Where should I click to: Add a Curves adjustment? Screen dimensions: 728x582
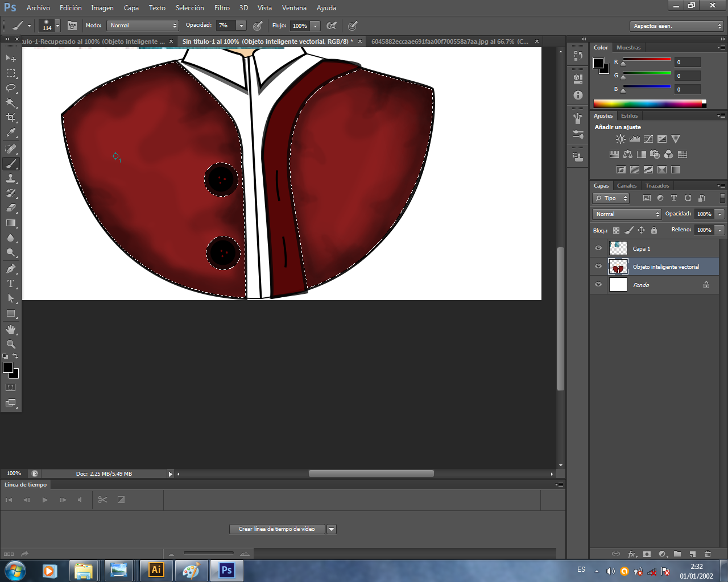tap(648, 139)
